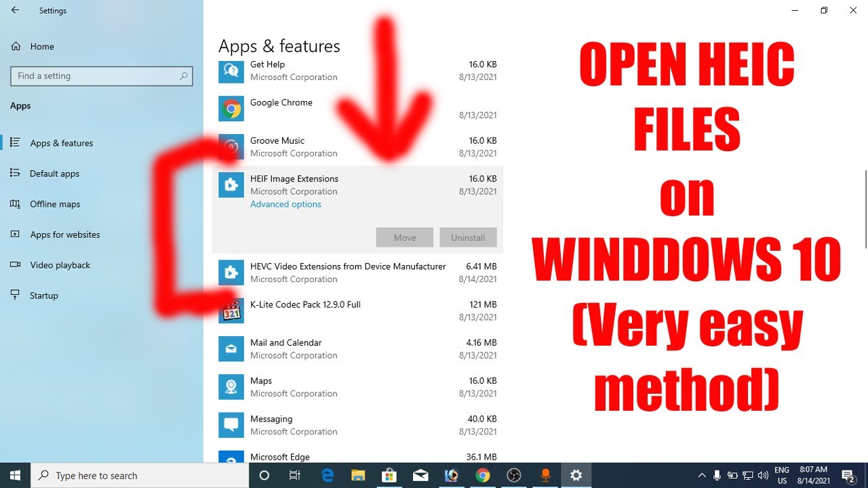Open Cortana from the taskbar
Screen dimensions: 868x488
click(x=264, y=475)
